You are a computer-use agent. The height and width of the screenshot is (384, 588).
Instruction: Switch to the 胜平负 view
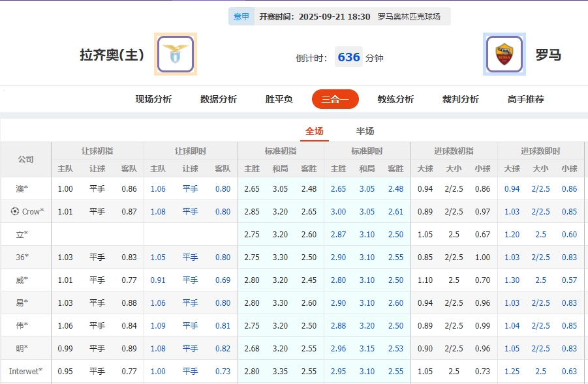278,99
